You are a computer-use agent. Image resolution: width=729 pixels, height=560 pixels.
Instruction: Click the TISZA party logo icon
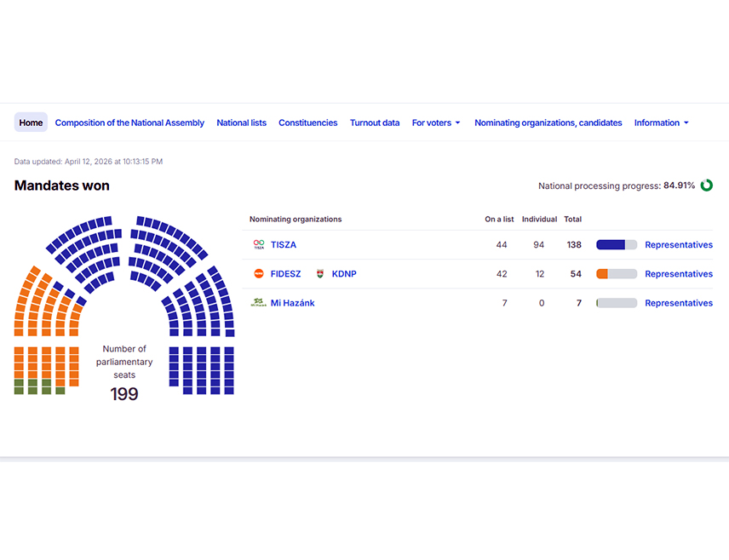click(259, 245)
